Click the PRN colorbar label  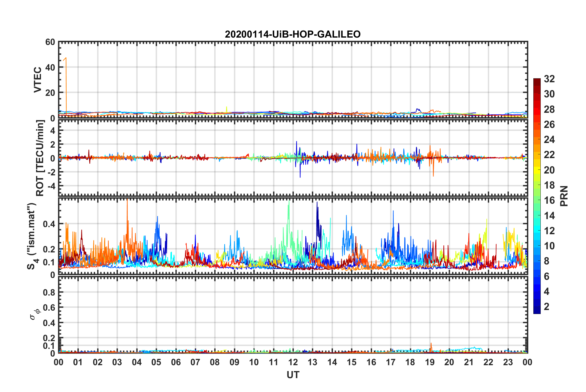tap(564, 196)
